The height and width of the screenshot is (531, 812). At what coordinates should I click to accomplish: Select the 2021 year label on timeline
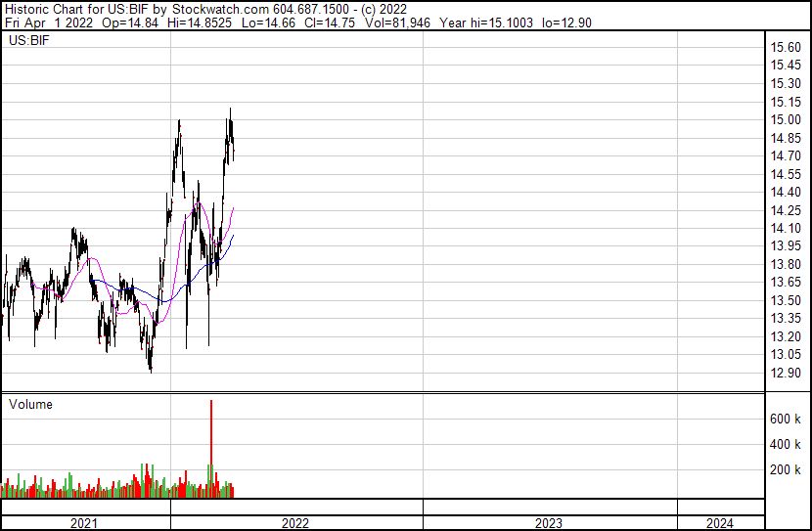click(85, 523)
